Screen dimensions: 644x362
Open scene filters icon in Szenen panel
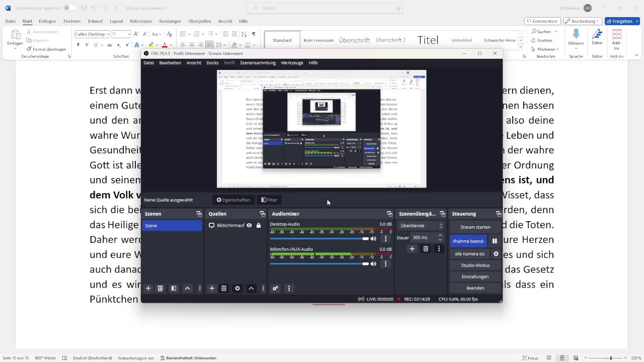coord(174,288)
